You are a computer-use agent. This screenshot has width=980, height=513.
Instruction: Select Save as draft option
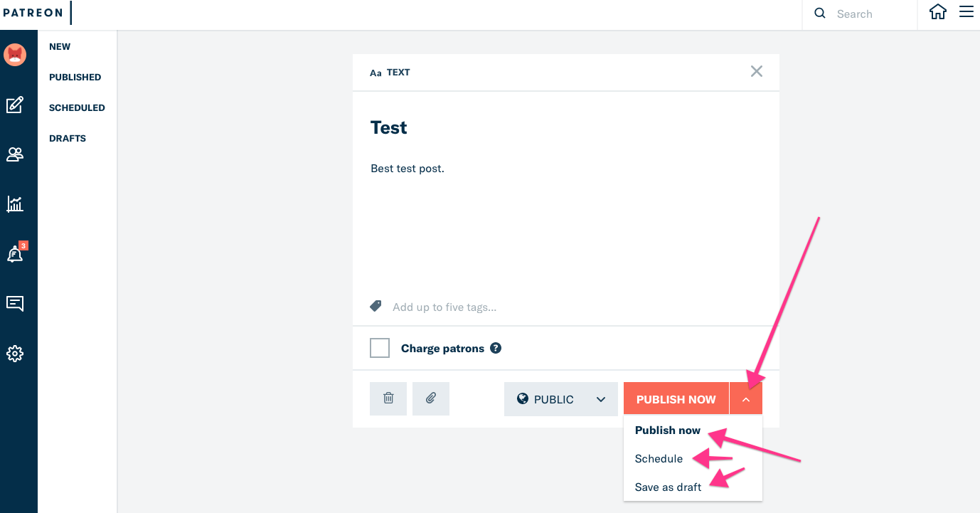[668, 487]
